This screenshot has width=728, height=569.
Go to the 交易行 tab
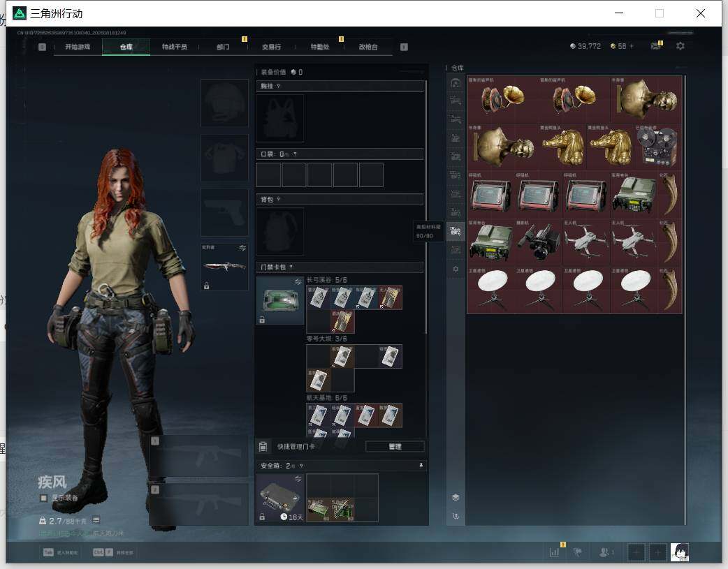[271, 47]
